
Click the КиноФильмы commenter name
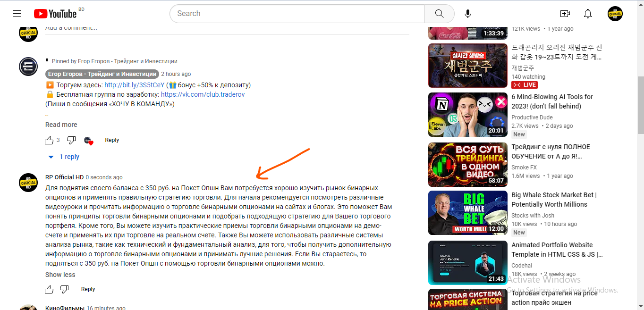coord(65,308)
